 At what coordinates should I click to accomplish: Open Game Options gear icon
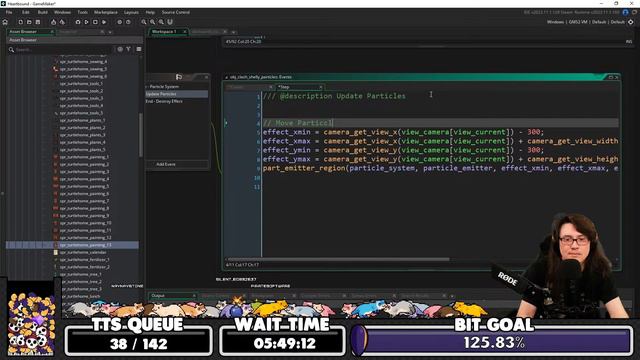[x=120, y=22]
